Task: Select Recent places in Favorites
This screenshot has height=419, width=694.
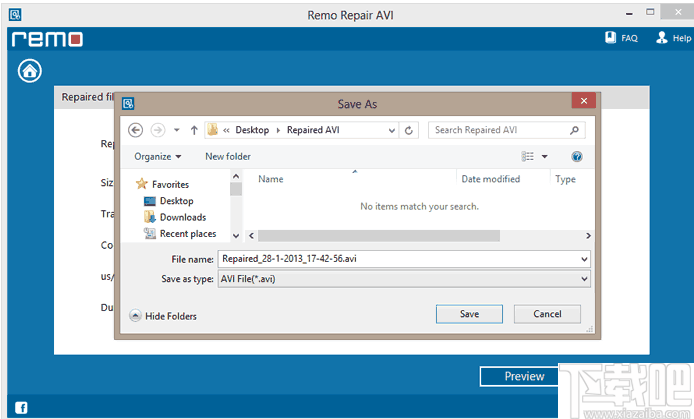Action: click(188, 234)
